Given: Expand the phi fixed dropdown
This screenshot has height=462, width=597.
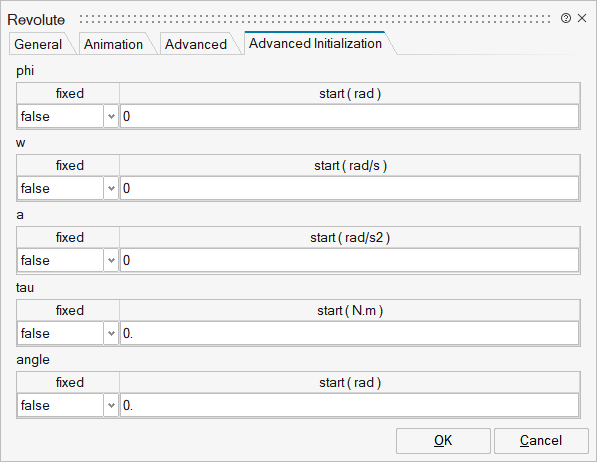Looking at the screenshot, I should click(x=111, y=116).
